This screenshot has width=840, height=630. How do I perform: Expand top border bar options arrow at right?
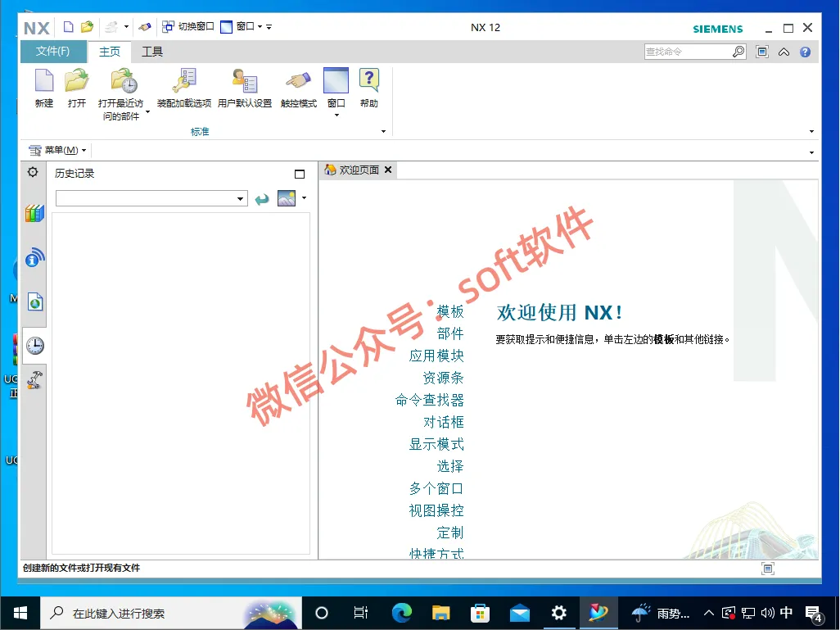[x=811, y=153]
